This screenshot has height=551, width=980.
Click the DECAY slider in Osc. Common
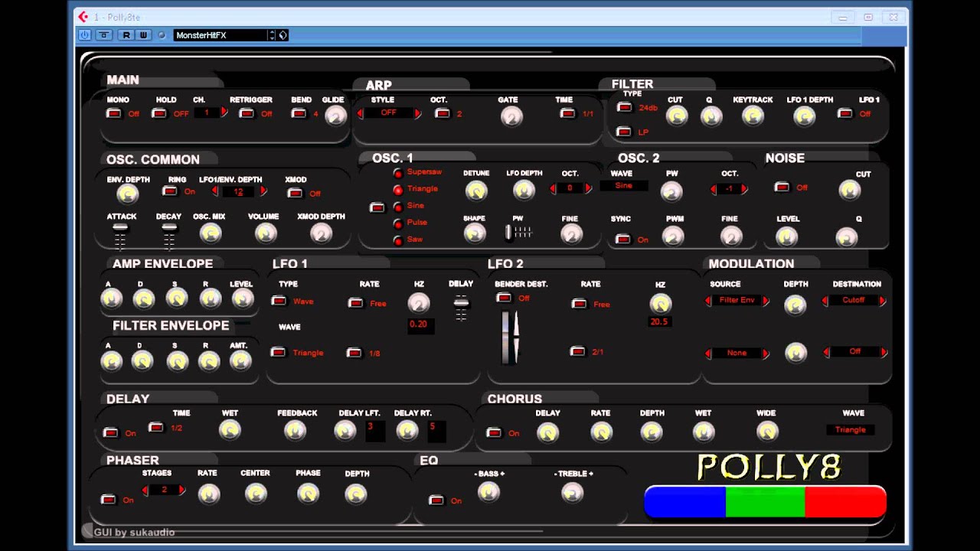(x=169, y=236)
